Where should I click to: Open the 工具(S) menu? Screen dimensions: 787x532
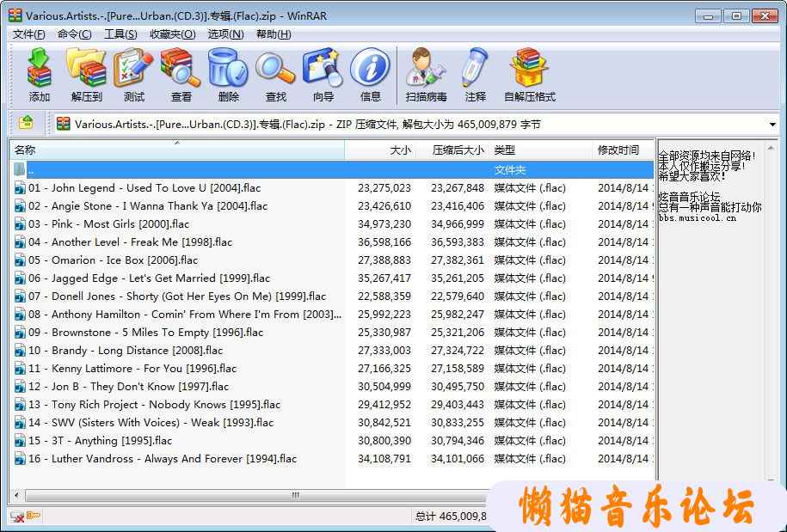[120, 34]
